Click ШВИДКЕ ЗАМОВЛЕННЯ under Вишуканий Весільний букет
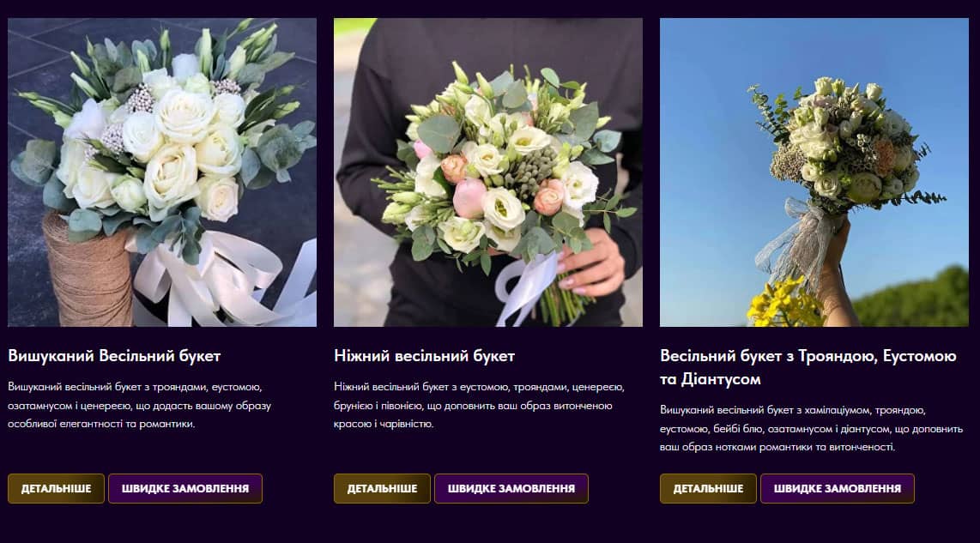The height and width of the screenshot is (543, 980). pos(185,488)
